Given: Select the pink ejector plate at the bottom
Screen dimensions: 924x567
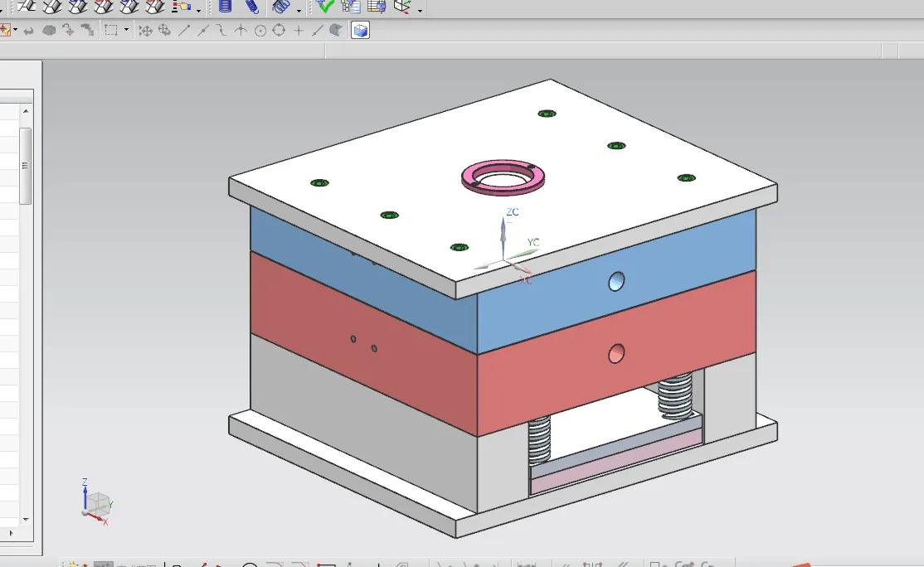Looking at the screenshot, I should coord(617,461).
